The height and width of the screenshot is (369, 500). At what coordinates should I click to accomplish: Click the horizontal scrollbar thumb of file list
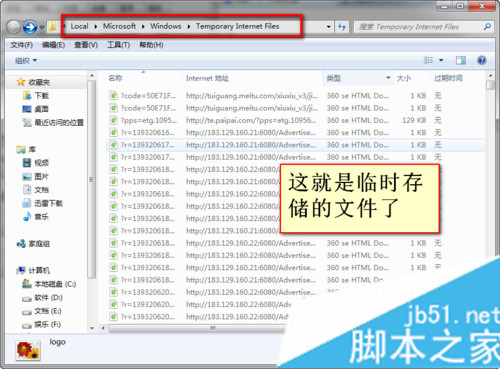click(198, 329)
